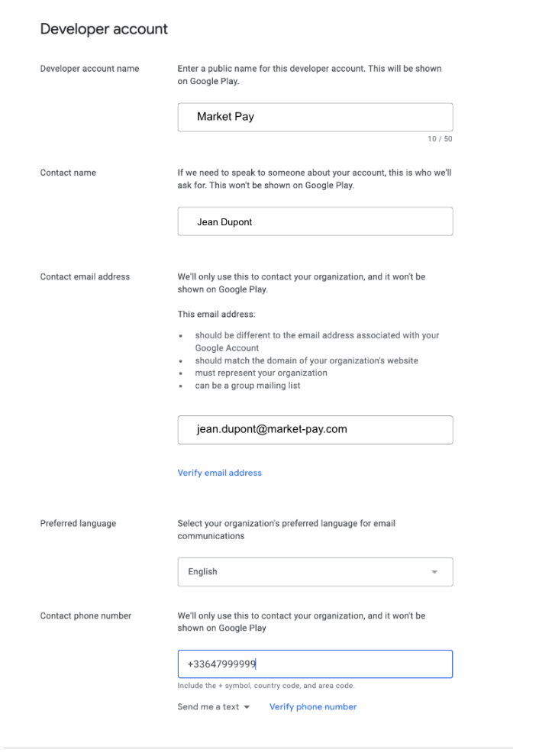Click the Verify email address link
This screenshot has height=756, width=539.
pyautogui.click(x=219, y=473)
